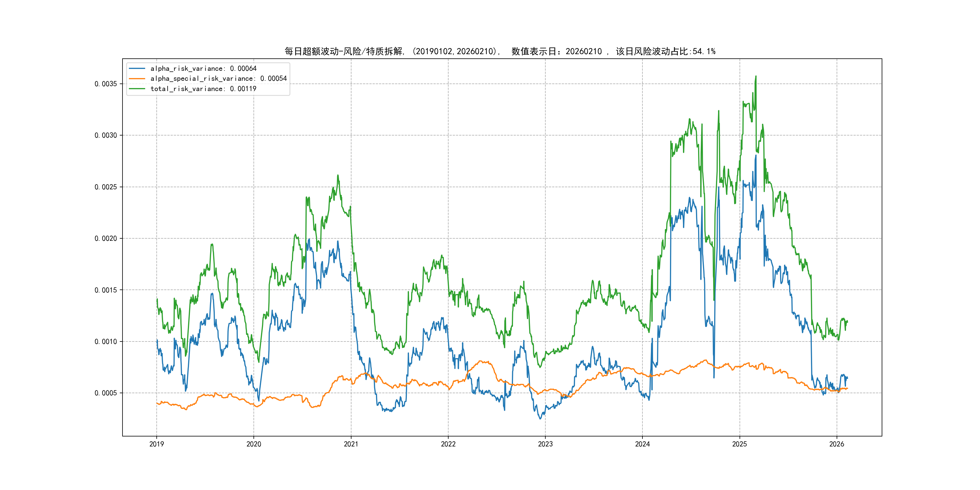Click the chart title text at top

pyautogui.click(x=499, y=51)
